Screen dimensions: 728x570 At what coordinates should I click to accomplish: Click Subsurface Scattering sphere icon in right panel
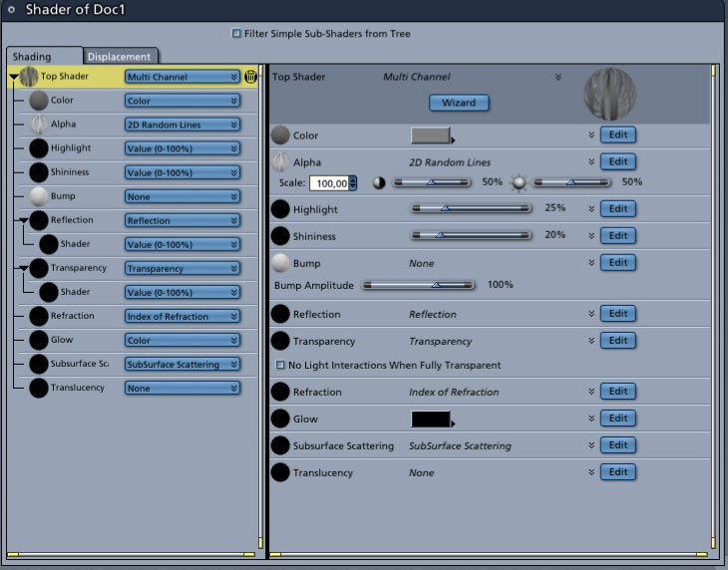pyautogui.click(x=280, y=445)
